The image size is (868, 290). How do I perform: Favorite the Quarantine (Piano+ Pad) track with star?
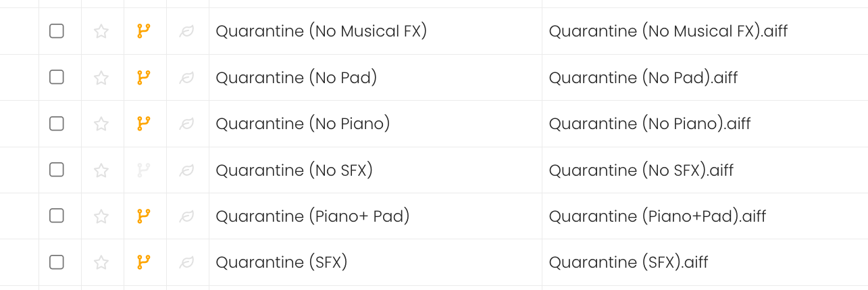pyautogui.click(x=101, y=216)
